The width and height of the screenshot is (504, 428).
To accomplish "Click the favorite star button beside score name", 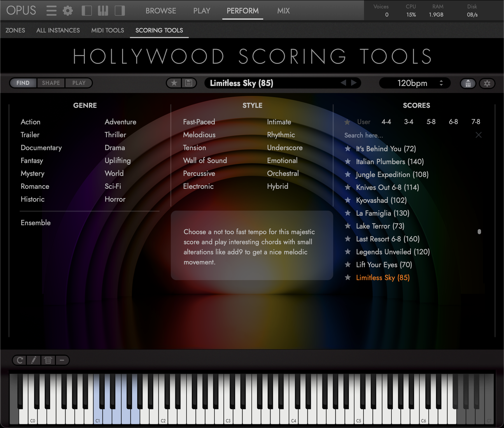I will 174,83.
